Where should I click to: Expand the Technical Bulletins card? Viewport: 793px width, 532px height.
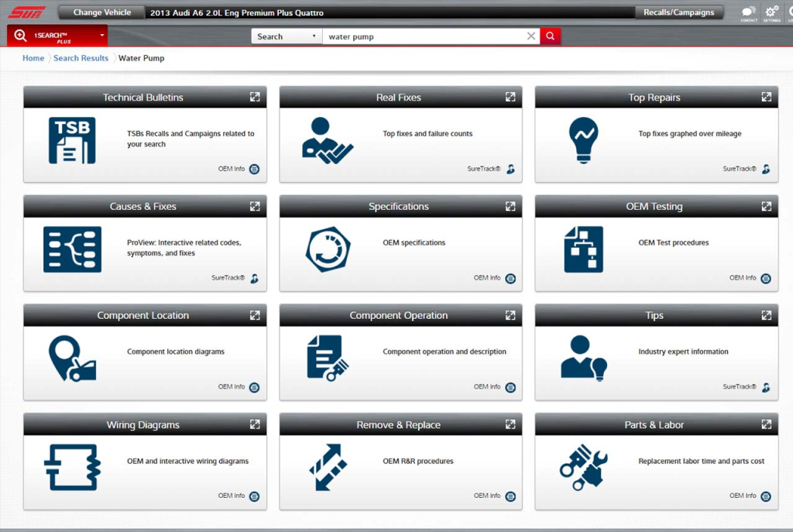tap(255, 97)
